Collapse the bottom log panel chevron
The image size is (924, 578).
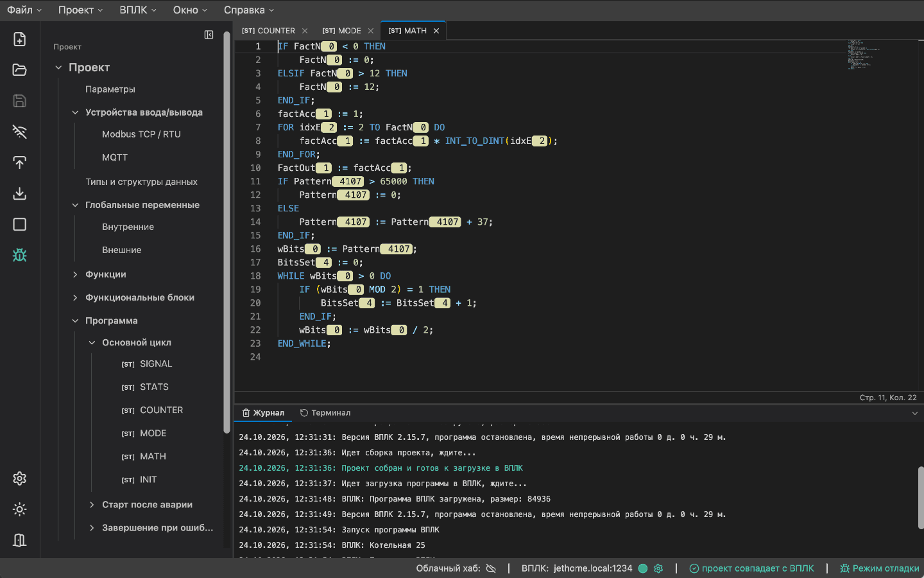[x=915, y=414]
